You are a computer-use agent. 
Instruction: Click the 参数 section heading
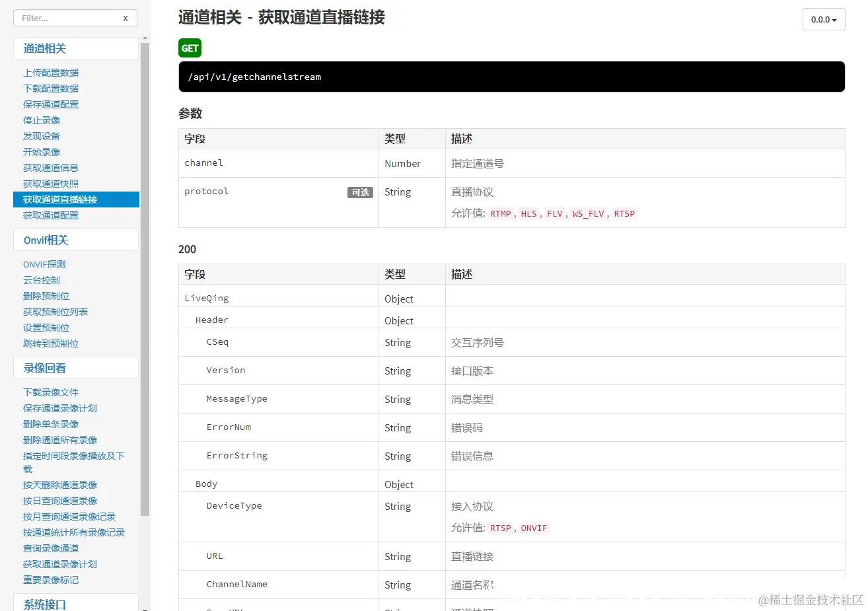coord(190,114)
